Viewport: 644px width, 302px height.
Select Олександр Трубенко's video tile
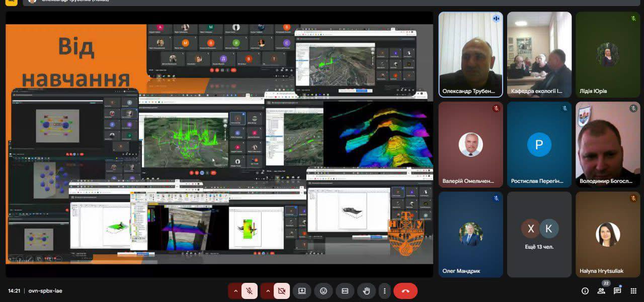[470, 54]
